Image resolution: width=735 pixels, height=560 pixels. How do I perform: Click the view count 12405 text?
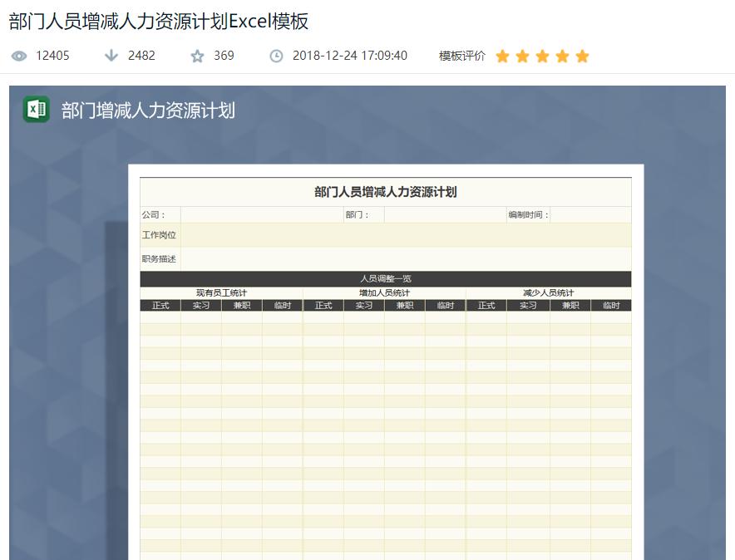[x=52, y=56]
